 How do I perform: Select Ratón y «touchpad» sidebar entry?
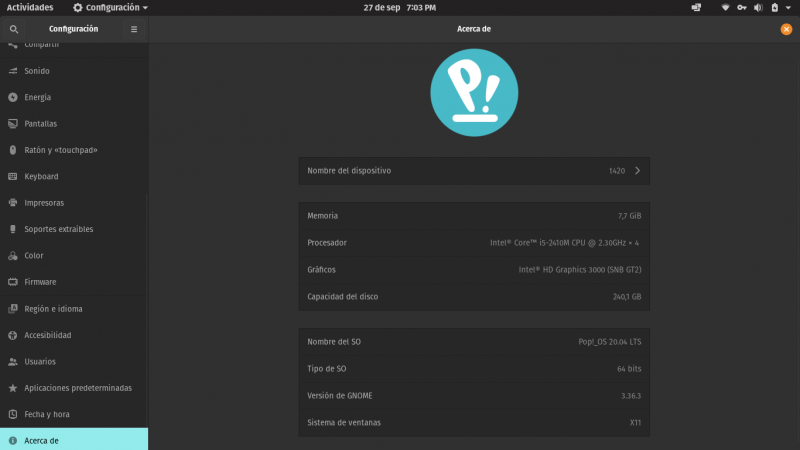coord(60,150)
